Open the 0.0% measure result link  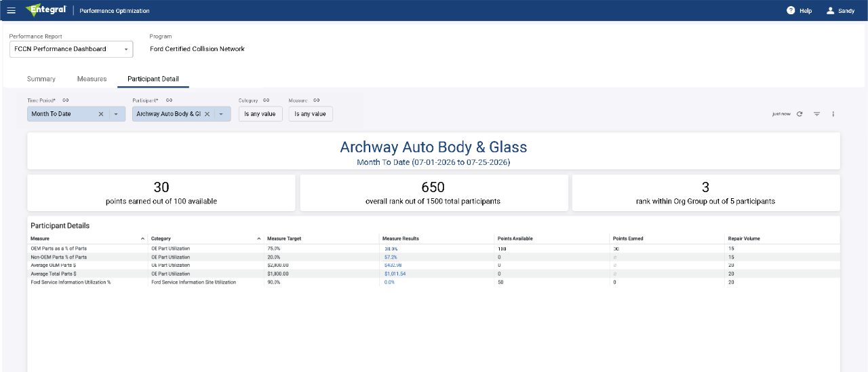[x=389, y=282]
